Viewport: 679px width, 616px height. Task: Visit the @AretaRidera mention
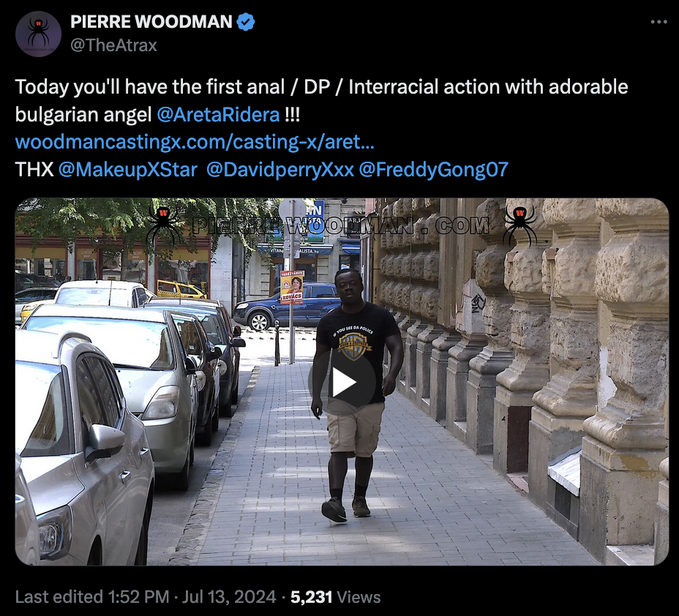tap(218, 115)
